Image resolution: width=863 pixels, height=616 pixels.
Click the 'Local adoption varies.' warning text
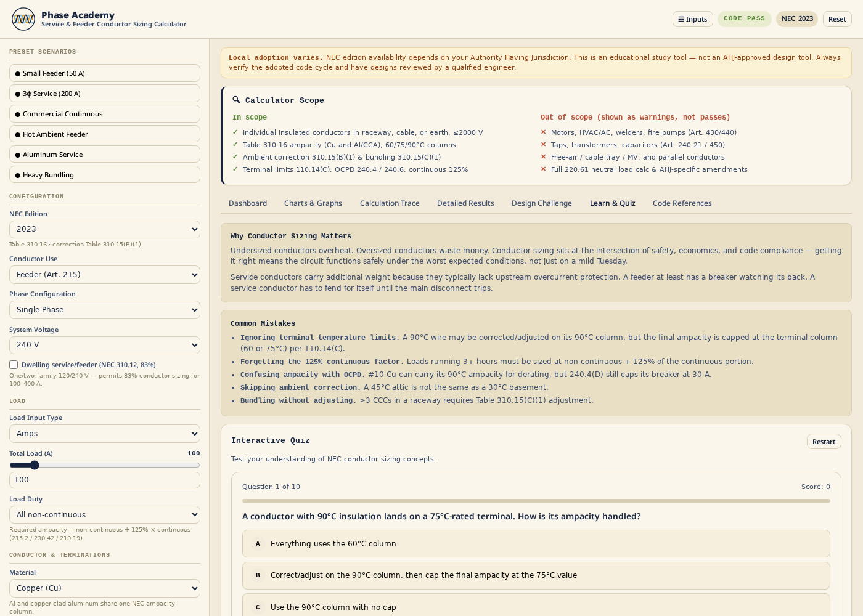(x=276, y=57)
